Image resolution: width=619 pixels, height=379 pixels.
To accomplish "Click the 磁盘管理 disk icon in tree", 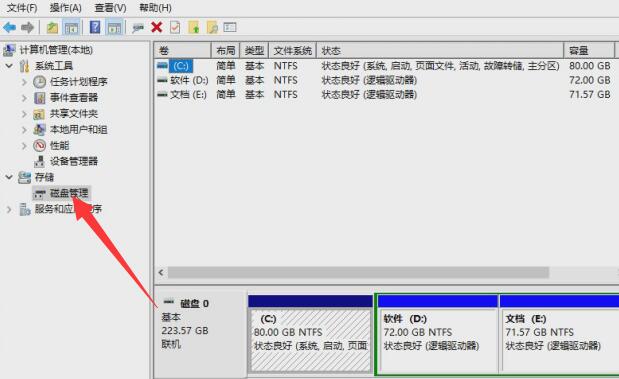I will [39, 193].
